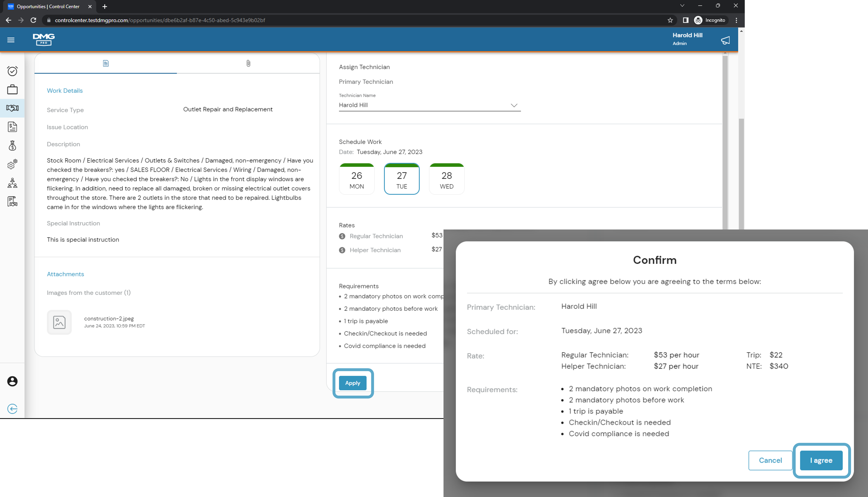Keep Tuesday 27 selected for scheduling

point(402,179)
